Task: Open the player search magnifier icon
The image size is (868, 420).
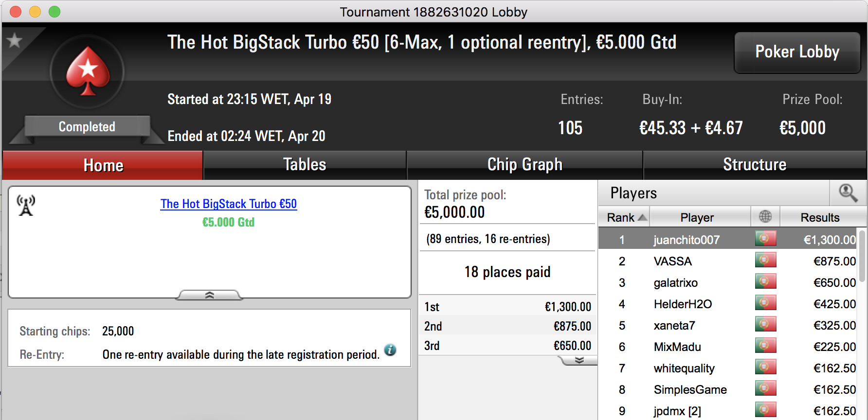Action: tap(848, 193)
